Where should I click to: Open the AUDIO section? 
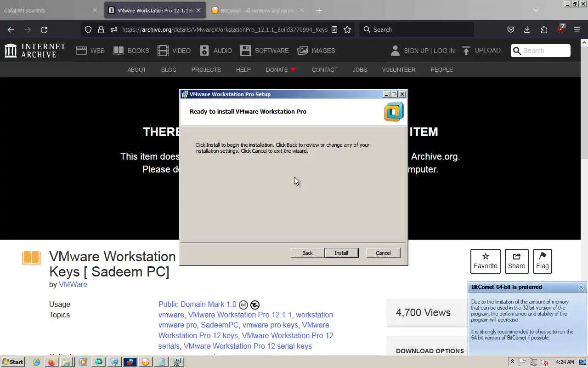click(x=215, y=51)
